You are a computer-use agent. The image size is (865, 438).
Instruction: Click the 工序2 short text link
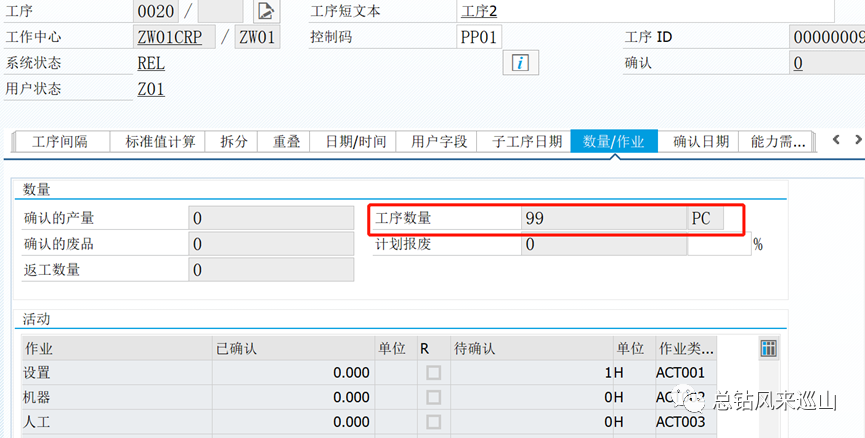click(479, 11)
